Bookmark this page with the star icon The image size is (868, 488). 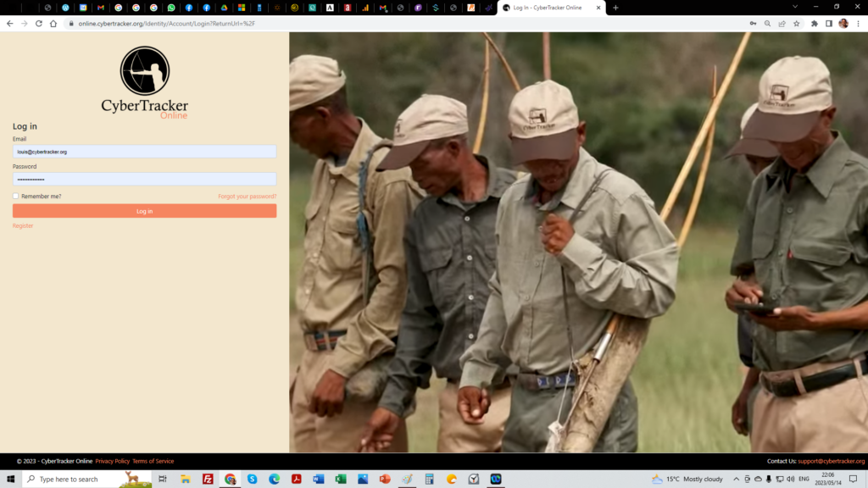pyautogui.click(x=796, y=24)
